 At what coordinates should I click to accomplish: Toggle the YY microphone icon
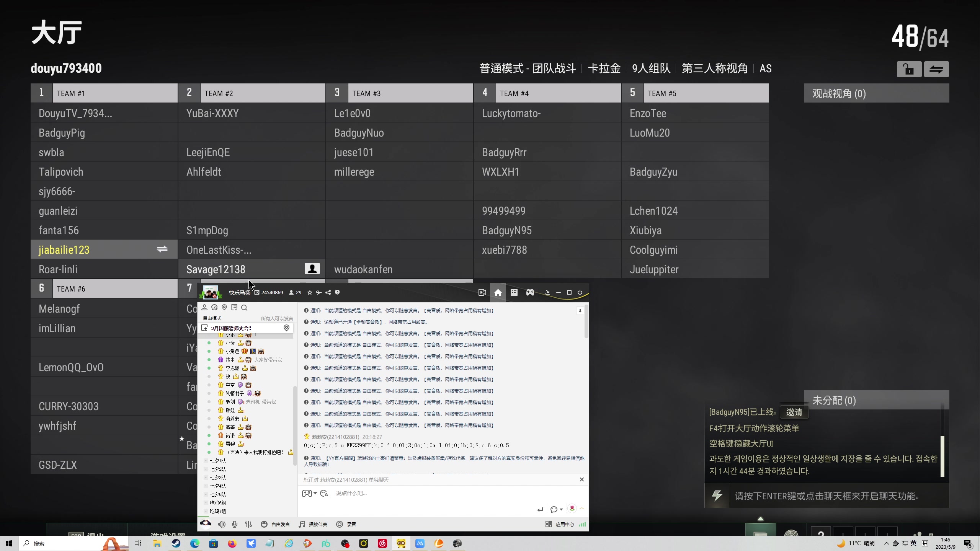click(x=235, y=524)
